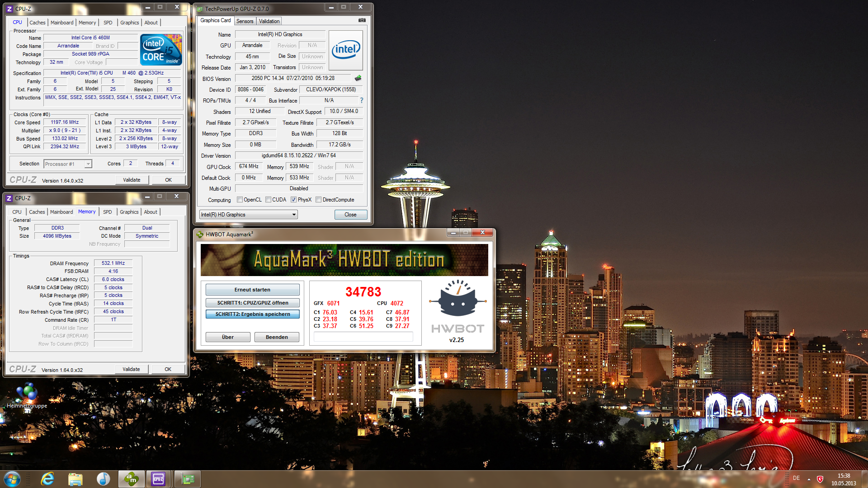
Task: Click the BIOS Version field 2050 PC 14.34
Action: [x=293, y=78]
